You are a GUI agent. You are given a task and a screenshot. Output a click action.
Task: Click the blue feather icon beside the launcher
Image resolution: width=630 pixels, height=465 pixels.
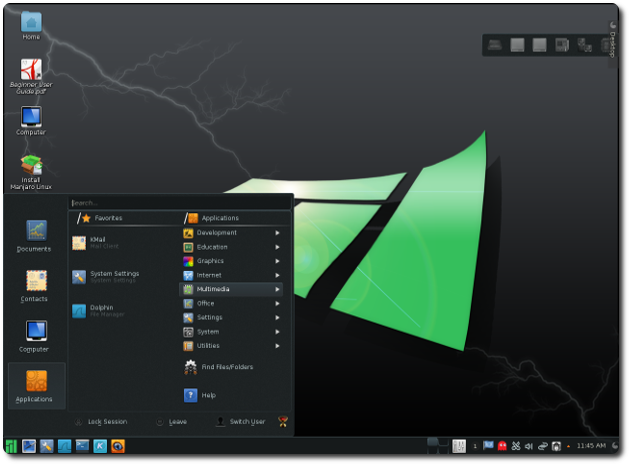tap(29, 446)
